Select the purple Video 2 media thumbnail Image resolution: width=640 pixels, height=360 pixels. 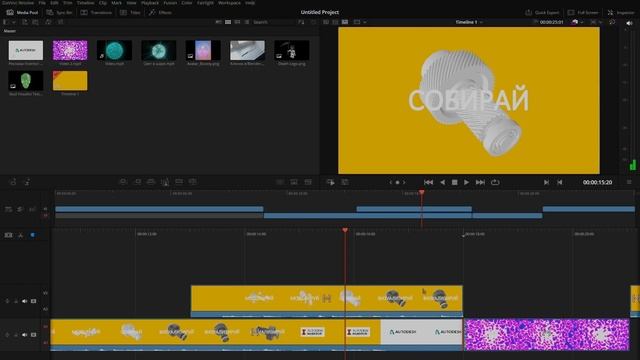(70, 50)
